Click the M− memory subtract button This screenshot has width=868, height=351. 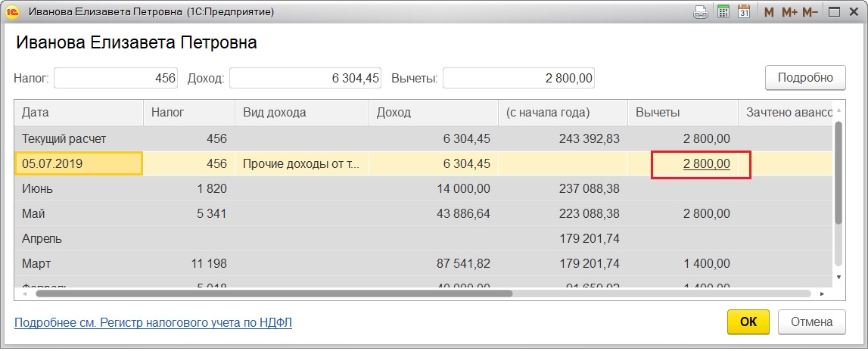[x=810, y=12]
